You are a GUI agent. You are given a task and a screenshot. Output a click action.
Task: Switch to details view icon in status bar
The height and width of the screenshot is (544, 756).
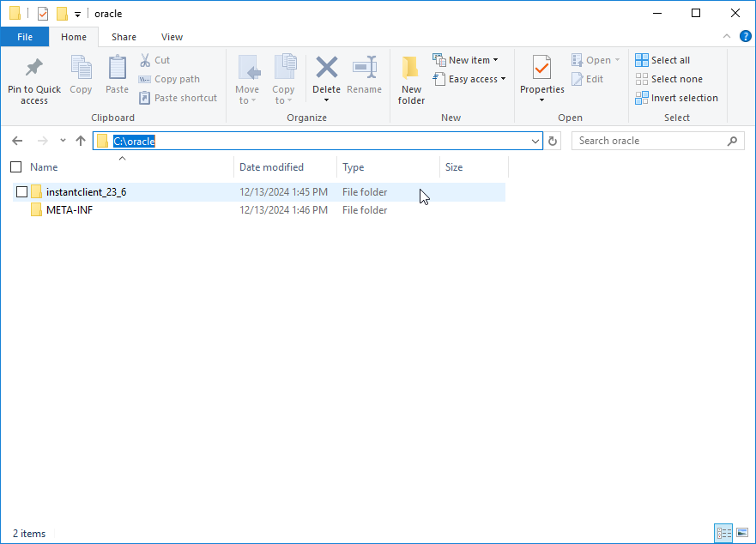coord(723,533)
